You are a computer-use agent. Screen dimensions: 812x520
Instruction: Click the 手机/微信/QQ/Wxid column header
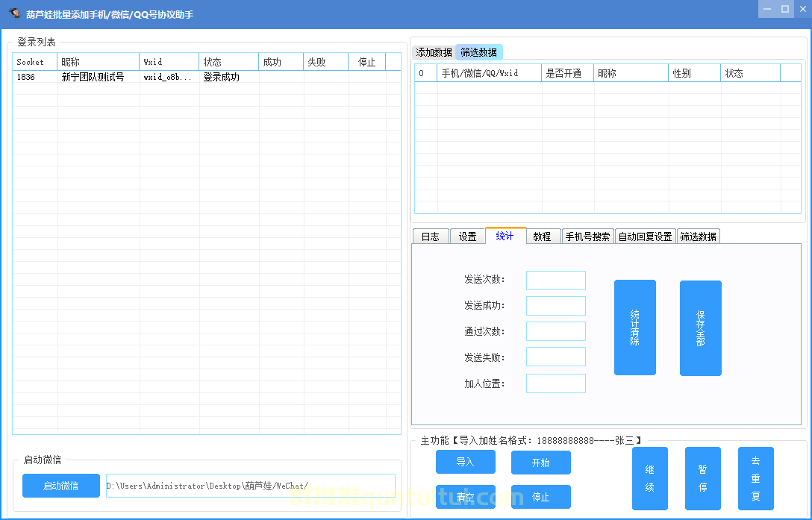click(490, 73)
